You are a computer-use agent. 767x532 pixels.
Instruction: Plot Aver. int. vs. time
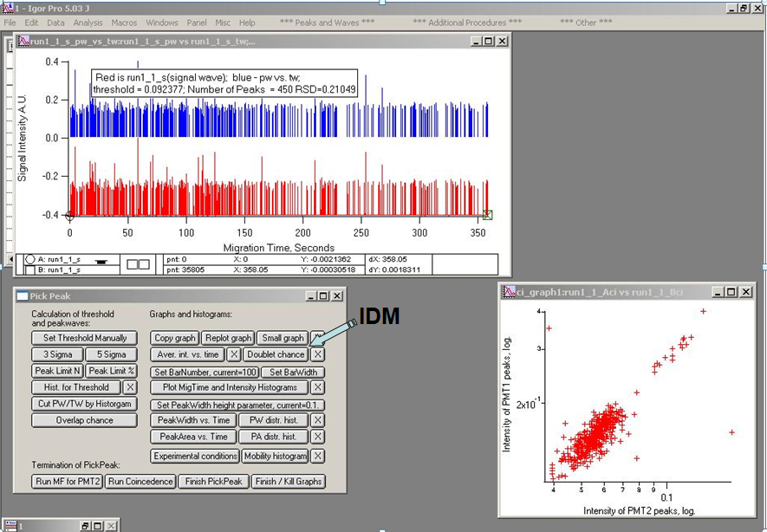(x=188, y=354)
